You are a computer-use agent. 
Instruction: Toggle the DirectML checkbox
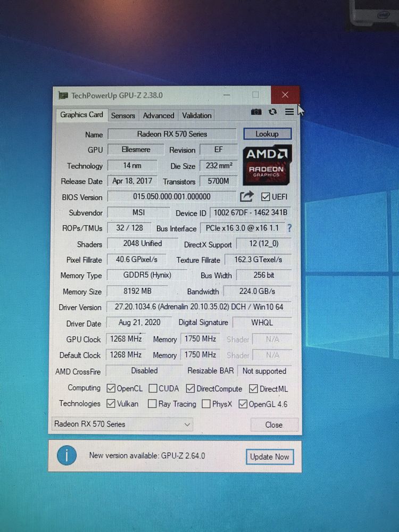tap(253, 389)
